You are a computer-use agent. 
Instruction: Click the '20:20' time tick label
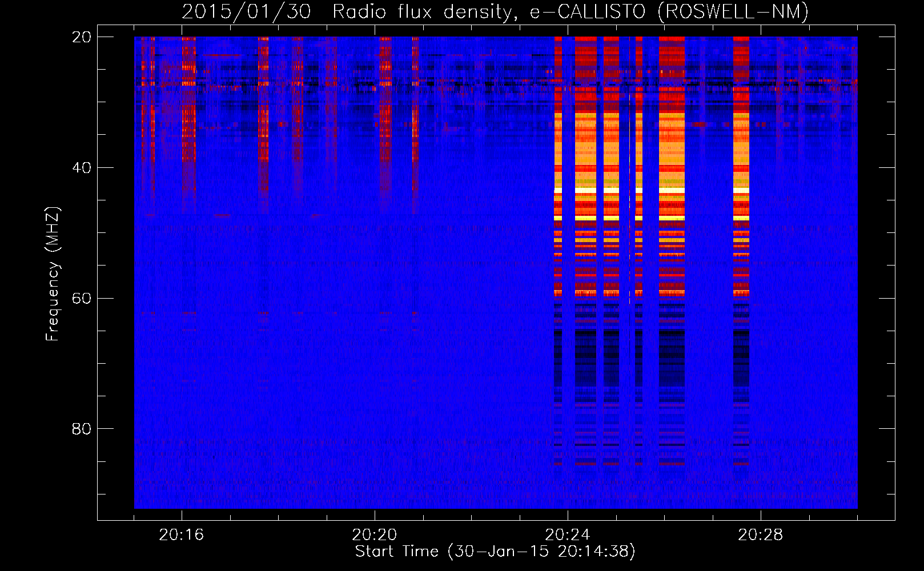pos(375,535)
